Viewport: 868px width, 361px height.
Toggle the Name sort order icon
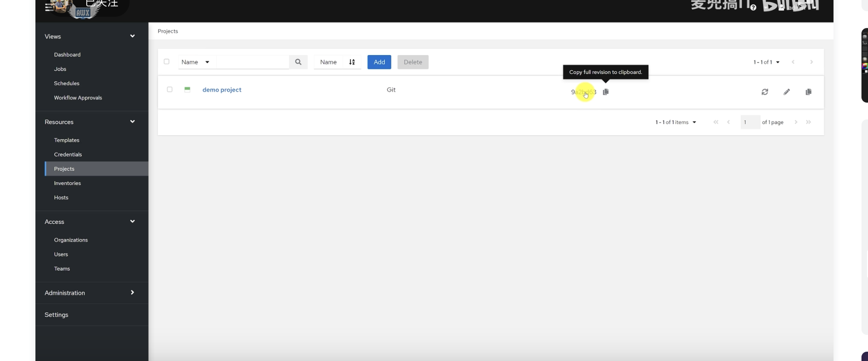tap(352, 62)
